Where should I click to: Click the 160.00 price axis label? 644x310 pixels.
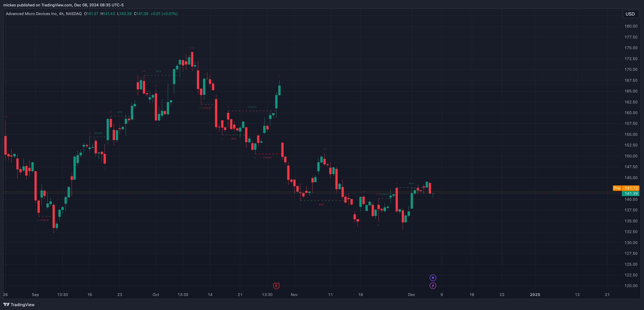(x=631, y=113)
